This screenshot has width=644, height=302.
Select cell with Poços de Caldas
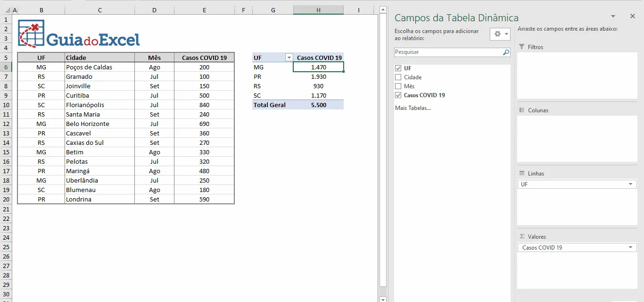pos(100,67)
